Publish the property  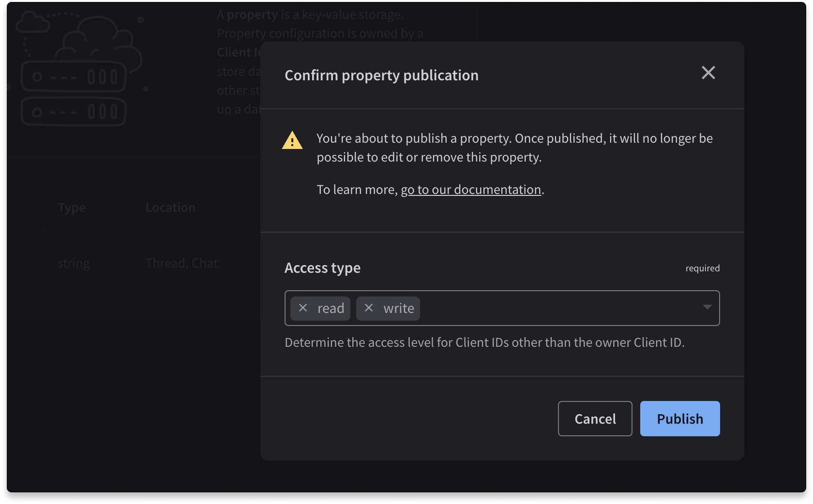(x=679, y=418)
